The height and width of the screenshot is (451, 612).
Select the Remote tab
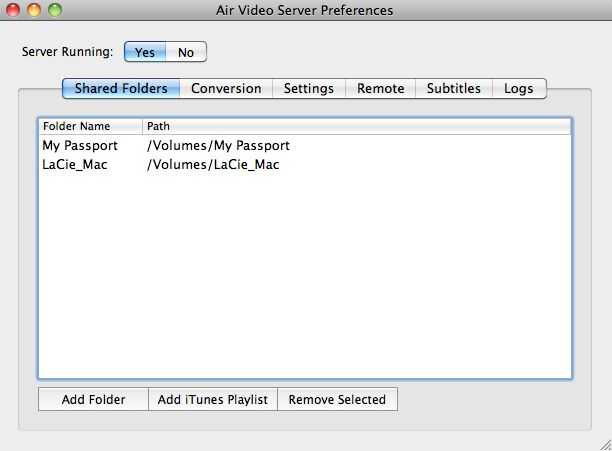381,88
